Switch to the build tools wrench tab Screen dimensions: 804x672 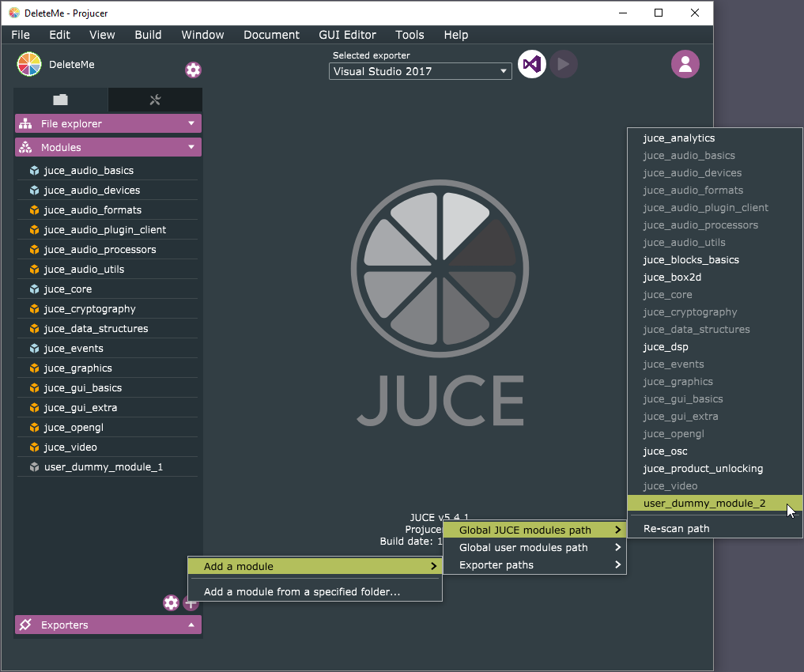point(155,100)
